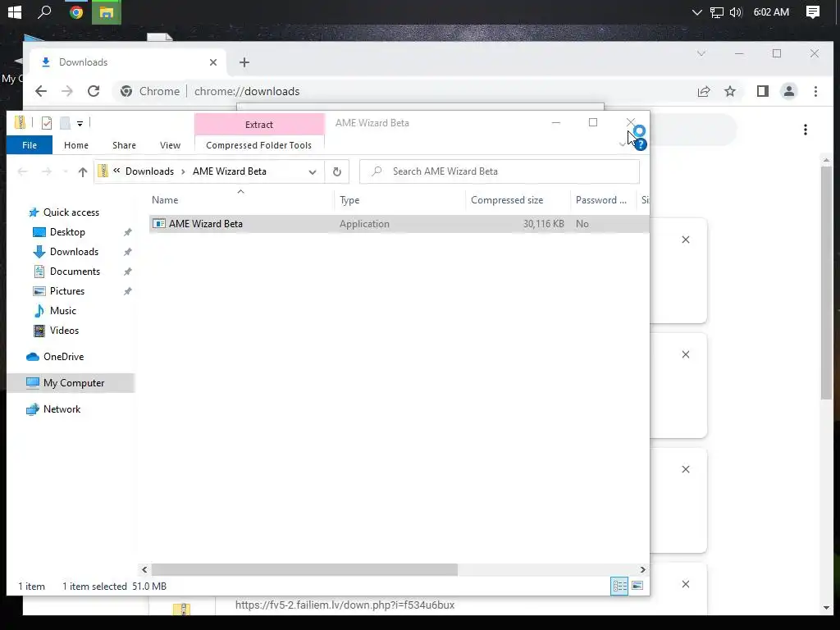840x630 pixels.
Task: Open the Windows Start menu
Action: click(15, 11)
